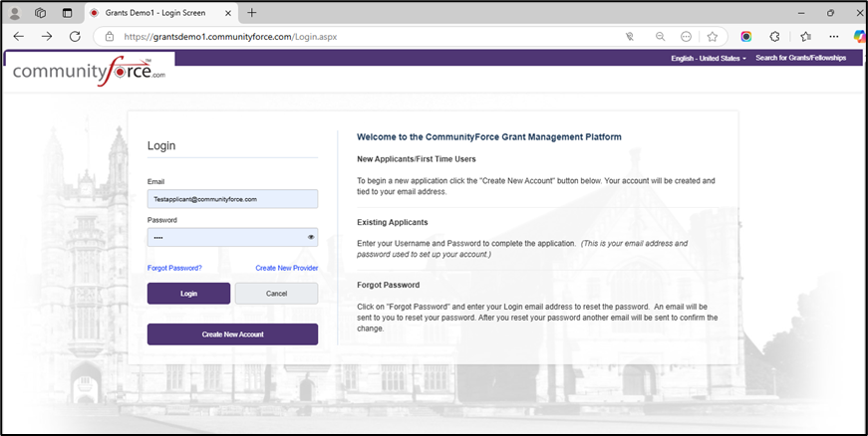This screenshot has height=436, width=868.
Task: Click the Login form title text
Action: point(161,146)
